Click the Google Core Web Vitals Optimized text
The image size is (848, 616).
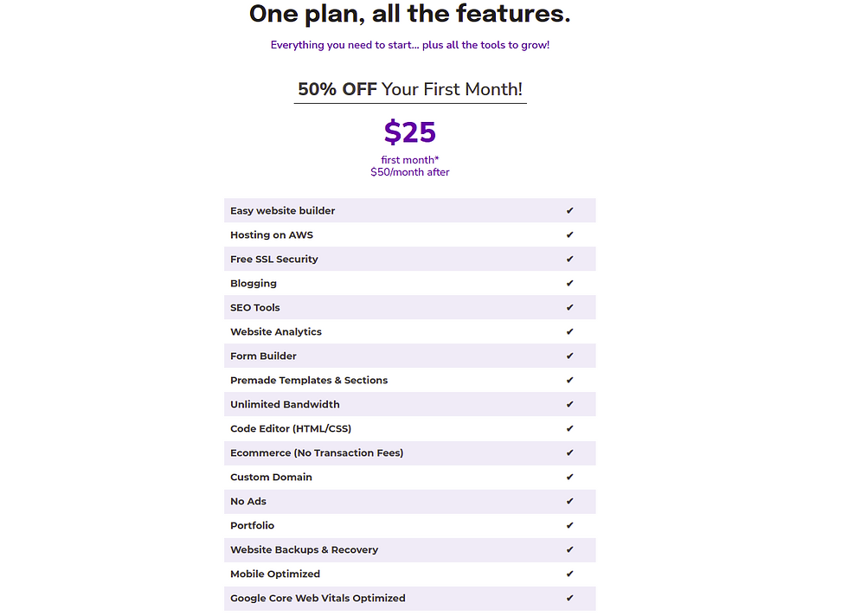tap(318, 599)
